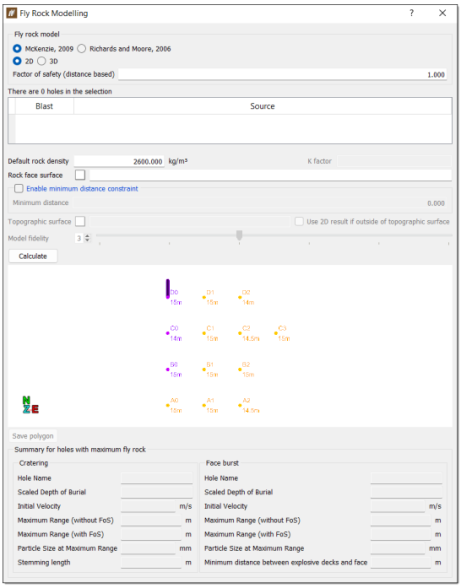461x588 pixels.
Task: Click the Default rock density field
Action: point(119,161)
